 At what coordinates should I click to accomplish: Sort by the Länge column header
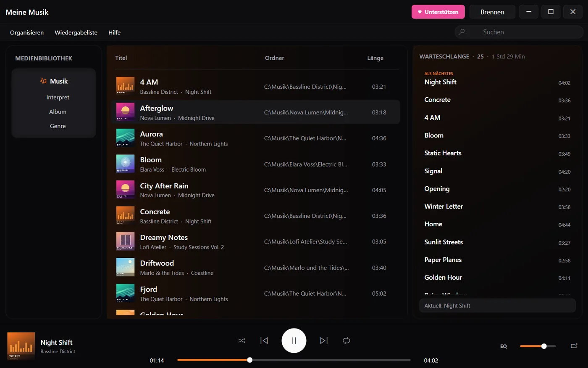(x=375, y=58)
